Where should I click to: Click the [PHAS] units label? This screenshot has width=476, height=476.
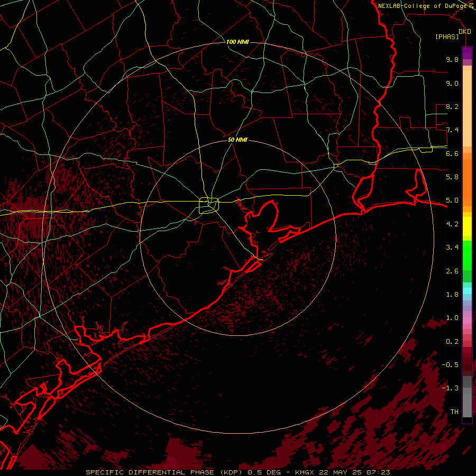tap(447, 36)
